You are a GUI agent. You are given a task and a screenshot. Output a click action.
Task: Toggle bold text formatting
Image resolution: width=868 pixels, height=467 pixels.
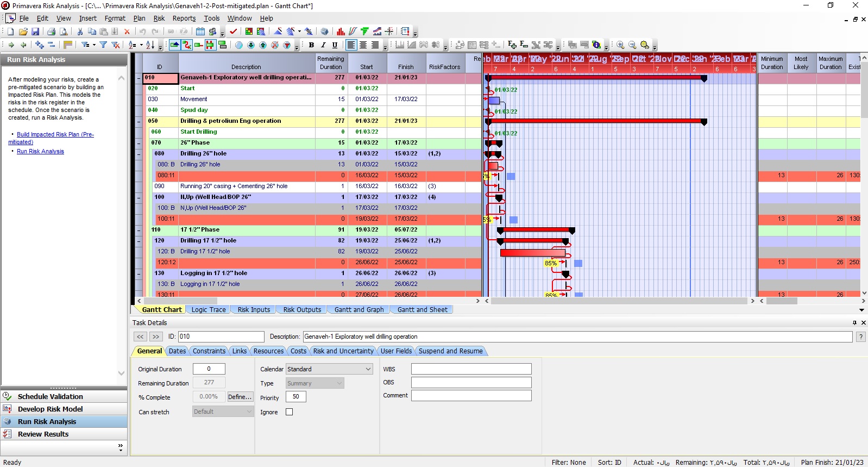tap(311, 45)
